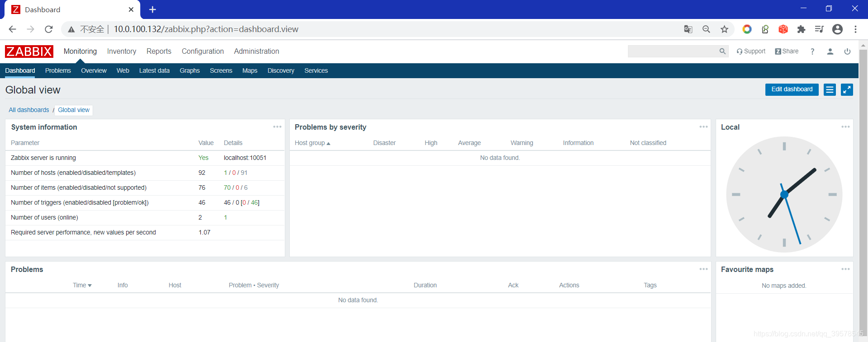Click the browser back arrow
This screenshot has height=342, width=868.
pyautogui.click(x=12, y=29)
